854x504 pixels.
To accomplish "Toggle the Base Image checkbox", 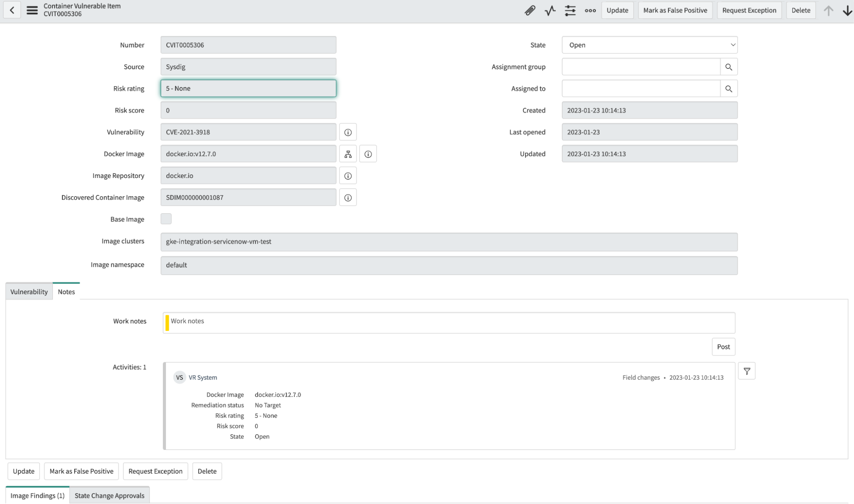I will pyautogui.click(x=166, y=219).
